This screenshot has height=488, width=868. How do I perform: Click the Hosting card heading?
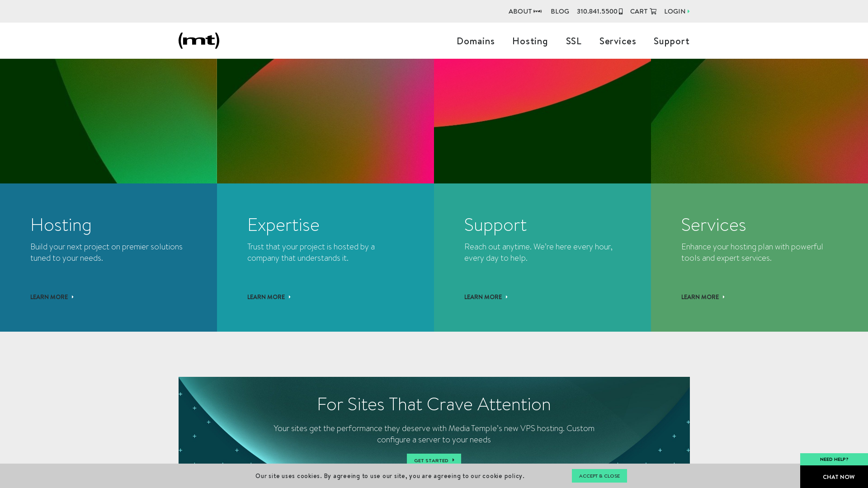[x=61, y=225]
